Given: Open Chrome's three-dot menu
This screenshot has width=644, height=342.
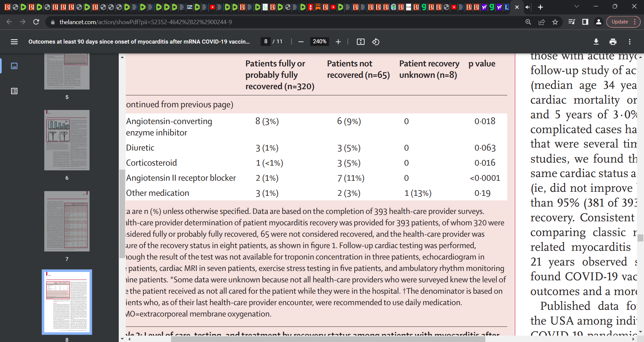Looking at the screenshot, I should pos(635,22).
